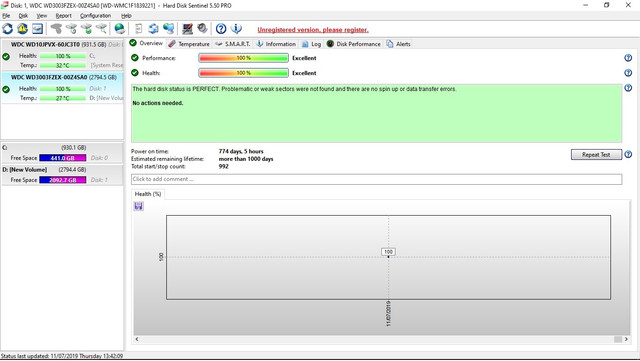The image size is (640, 361).
Task: Click the refresh icon with yellow warning triangle
Action: (22, 29)
